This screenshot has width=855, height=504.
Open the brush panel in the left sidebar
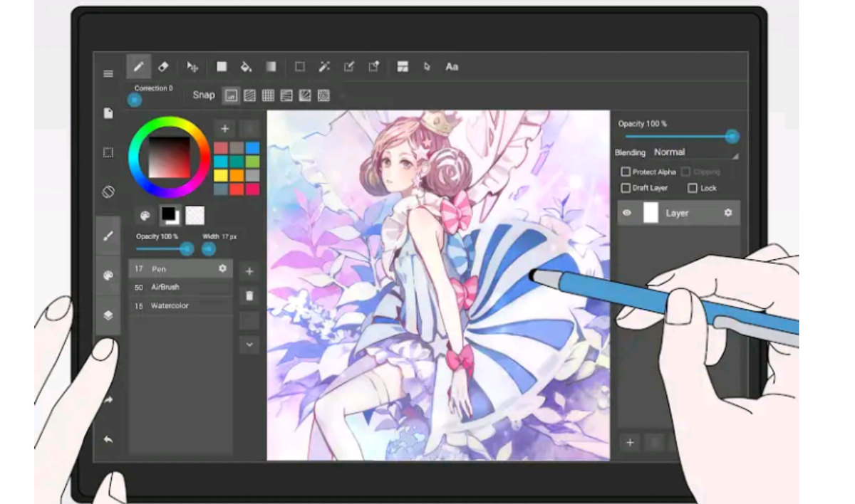coord(108,236)
